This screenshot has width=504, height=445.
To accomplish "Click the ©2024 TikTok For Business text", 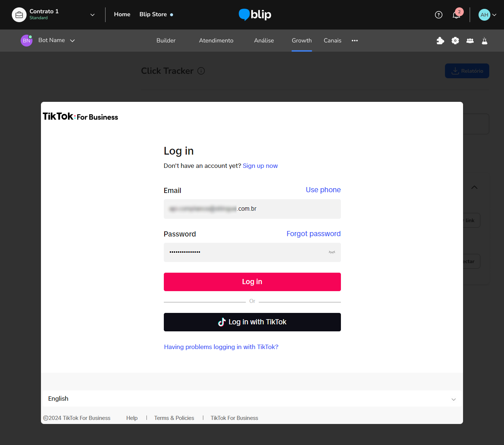I will coord(77,418).
